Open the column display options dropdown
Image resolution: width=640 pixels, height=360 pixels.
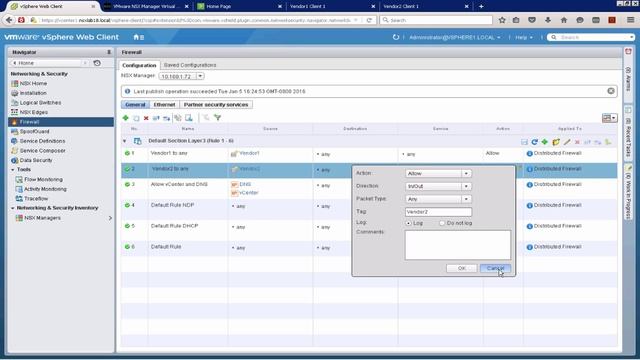pos(609,118)
